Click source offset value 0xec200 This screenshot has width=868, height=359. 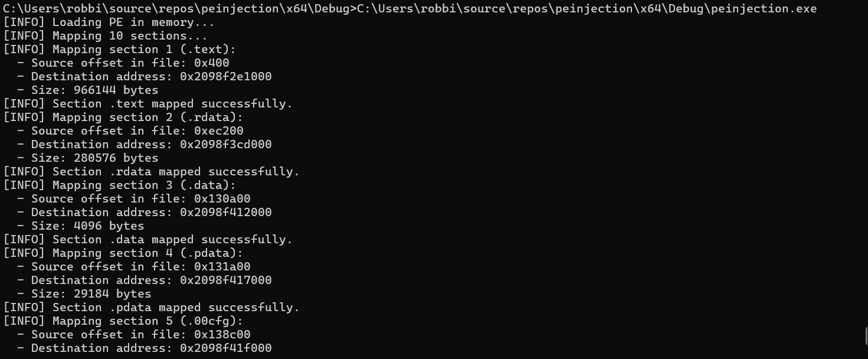pos(218,131)
